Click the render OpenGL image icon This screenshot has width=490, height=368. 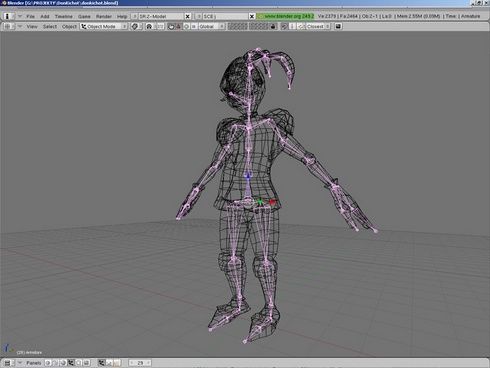coord(338,26)
